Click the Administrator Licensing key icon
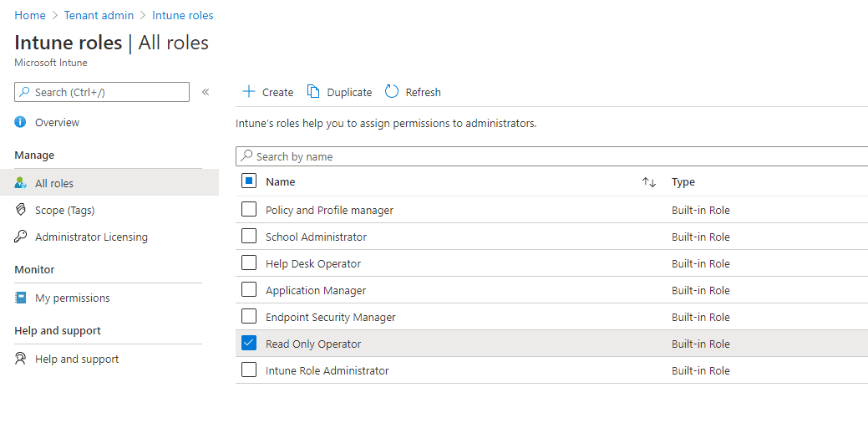The width and height of the screenshot is (868, 423). (x=21, y=237)
